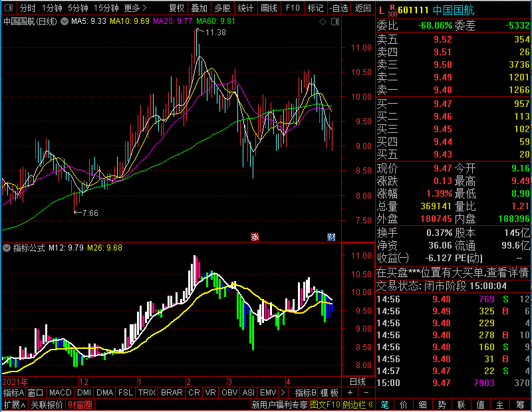Screen dimensions: 532x412
Task: Select the 细 detail tab
Action: (x=422, y=405)
